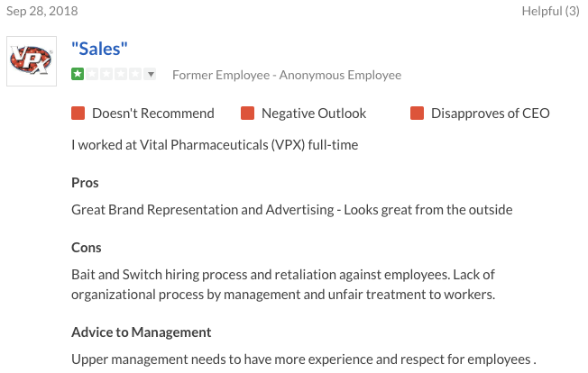The image size is (588, 373).
Task: Expand the star rating breakdown arrow
Action: (151, 74)
